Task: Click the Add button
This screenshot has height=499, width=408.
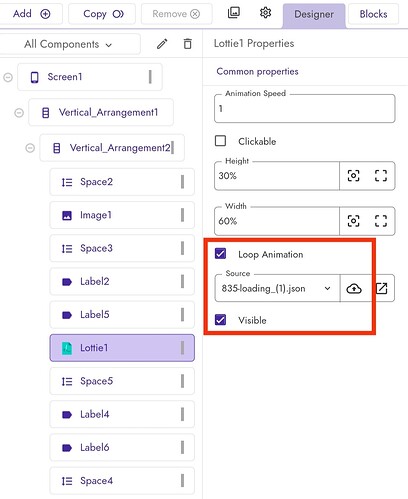Action: [x=31, y=14]
